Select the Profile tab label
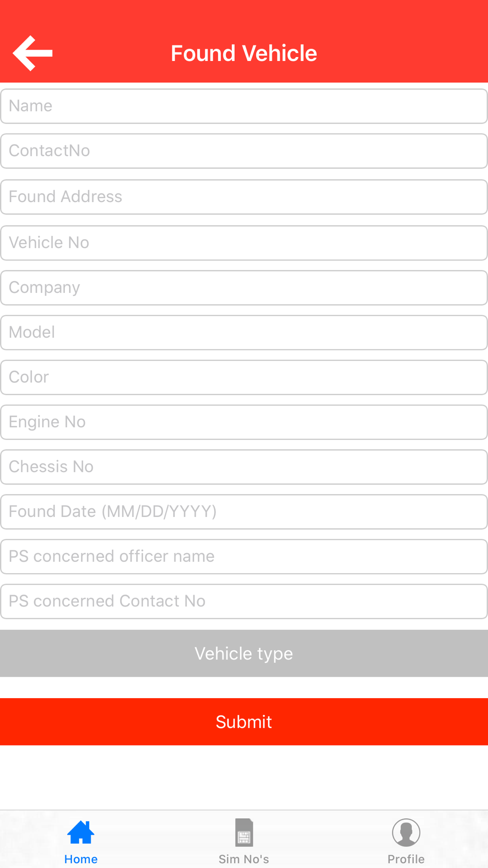Image resolution: width=488 pixels, height=868 pixels. click(406, 859)
